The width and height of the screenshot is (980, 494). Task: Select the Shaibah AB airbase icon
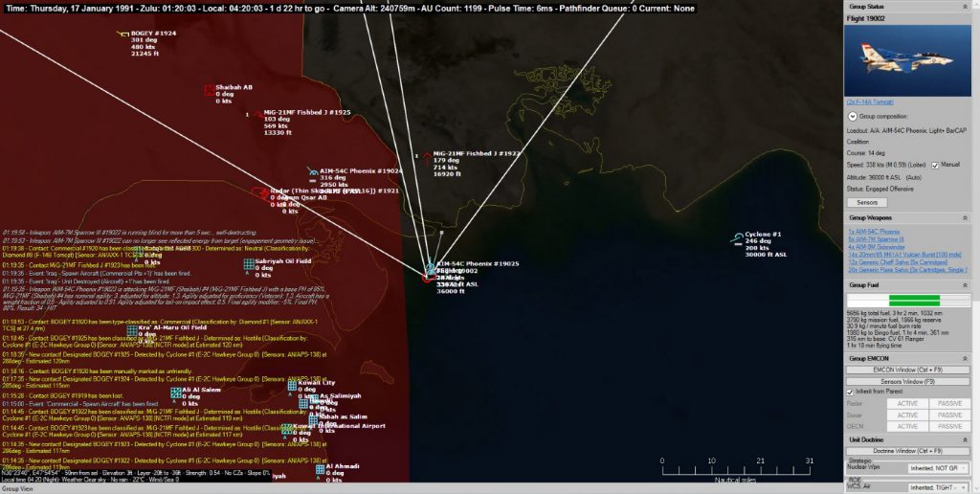[209, 91]
